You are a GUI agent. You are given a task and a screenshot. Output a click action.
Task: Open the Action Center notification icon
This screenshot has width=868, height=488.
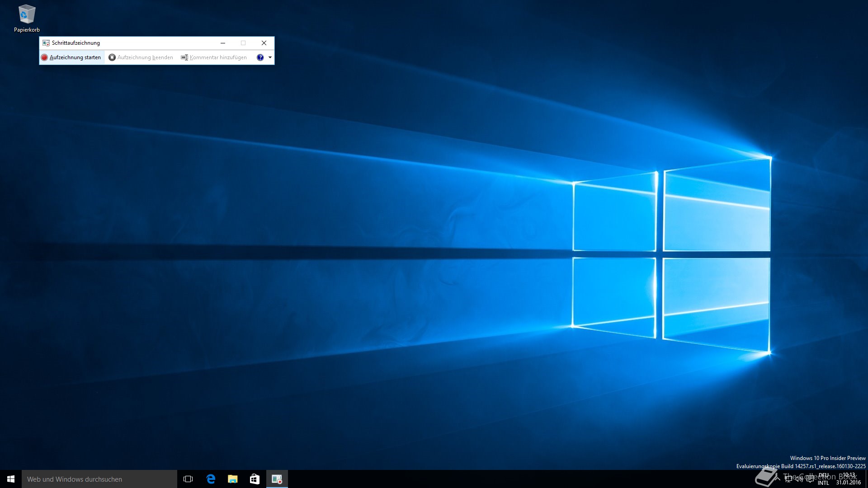(x=810, y=479)
